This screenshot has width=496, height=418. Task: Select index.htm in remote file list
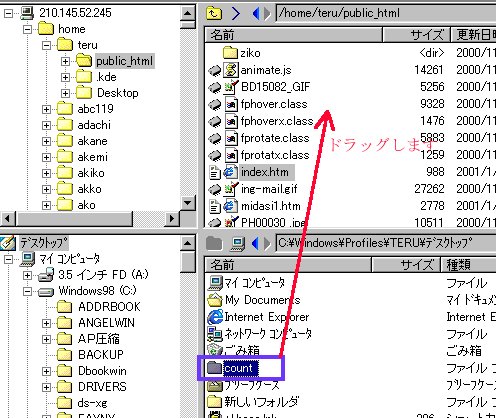coord(265,172)
